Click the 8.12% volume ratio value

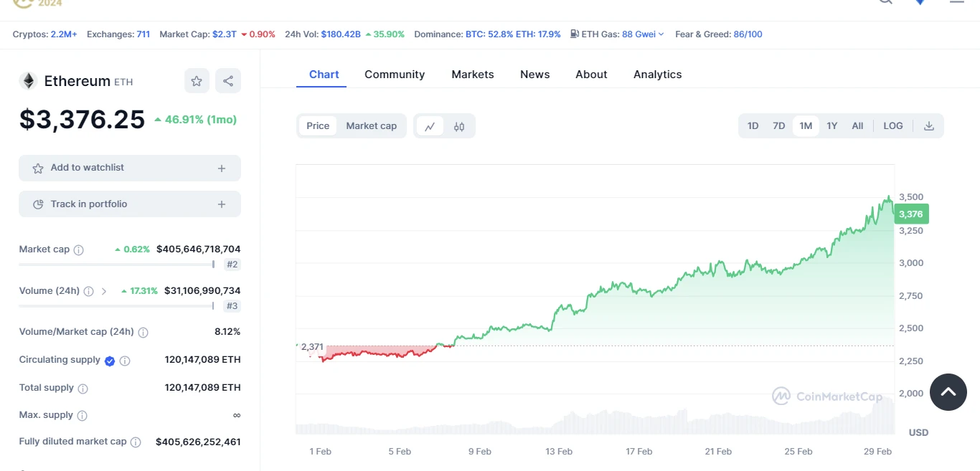pyautogui.click(x=227, y=332)
